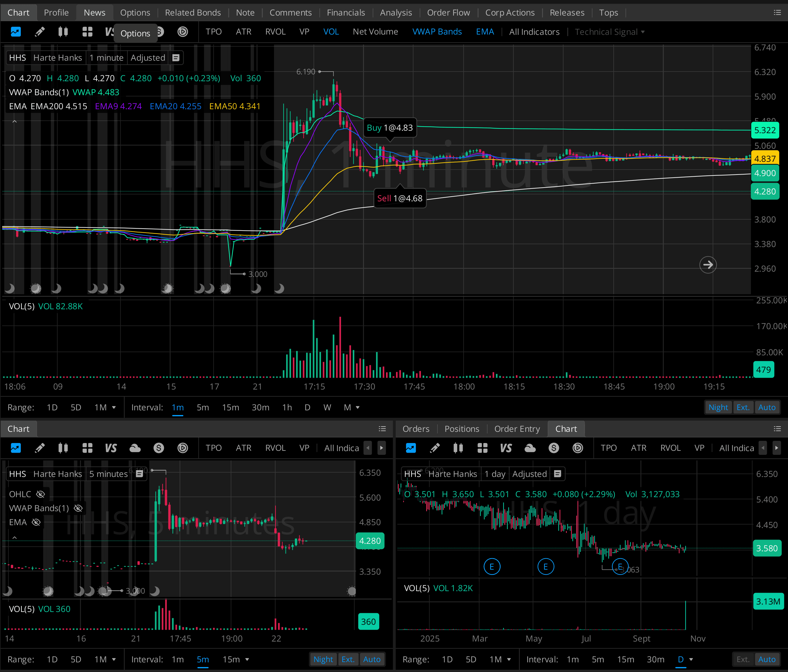Toggle visibility of VWAP Bands in 5-minute chart
The height and width of the screenshot is (672, 788).
tap(78, 508)
